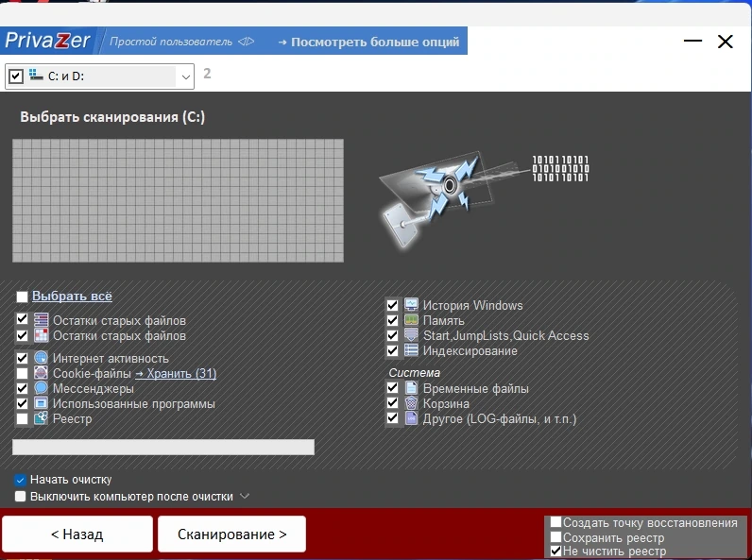
Task: Close the PrivaZer window
Action: coord(726,42)
